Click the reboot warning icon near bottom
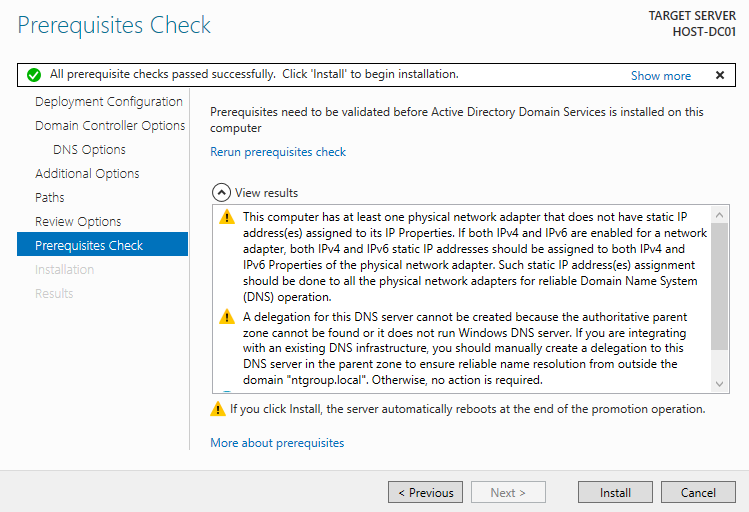Image resolution: width=749 pixels, height=512 pixels. pyautogui.click(x=218, y=409)
